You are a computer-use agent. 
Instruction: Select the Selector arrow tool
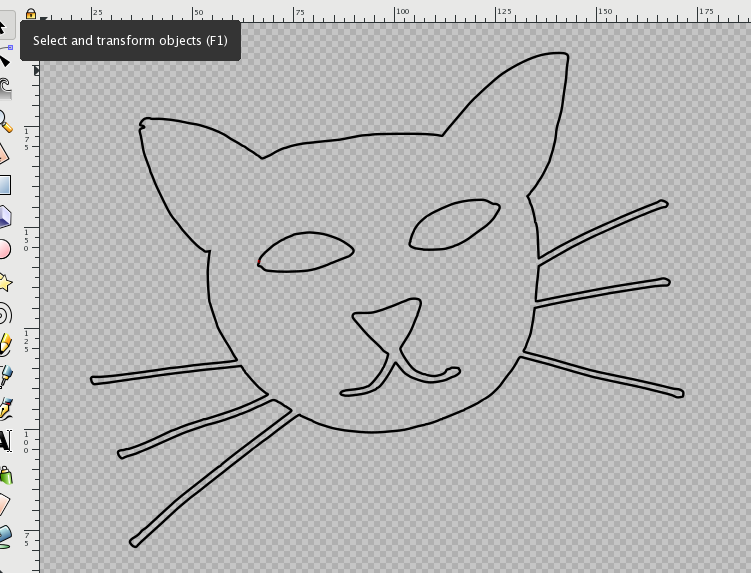click(4, 24)
